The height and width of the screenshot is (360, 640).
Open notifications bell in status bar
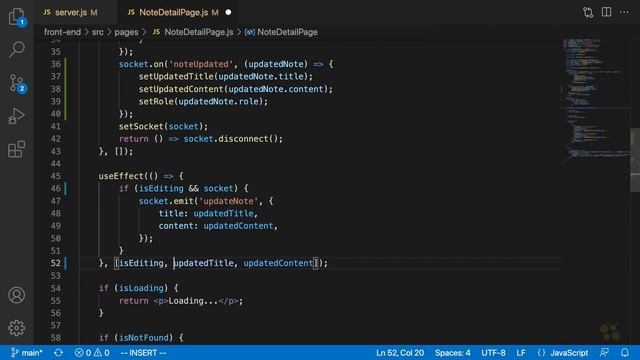click(624, 353)
